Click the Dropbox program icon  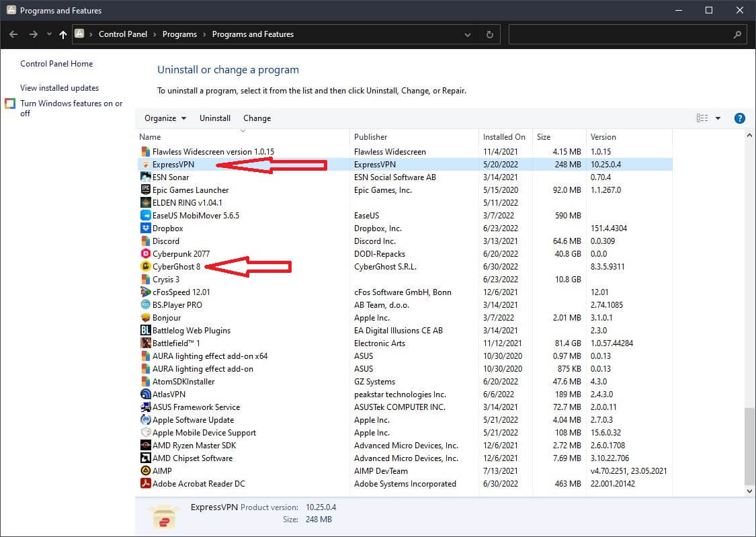click(x=145, y=228)
